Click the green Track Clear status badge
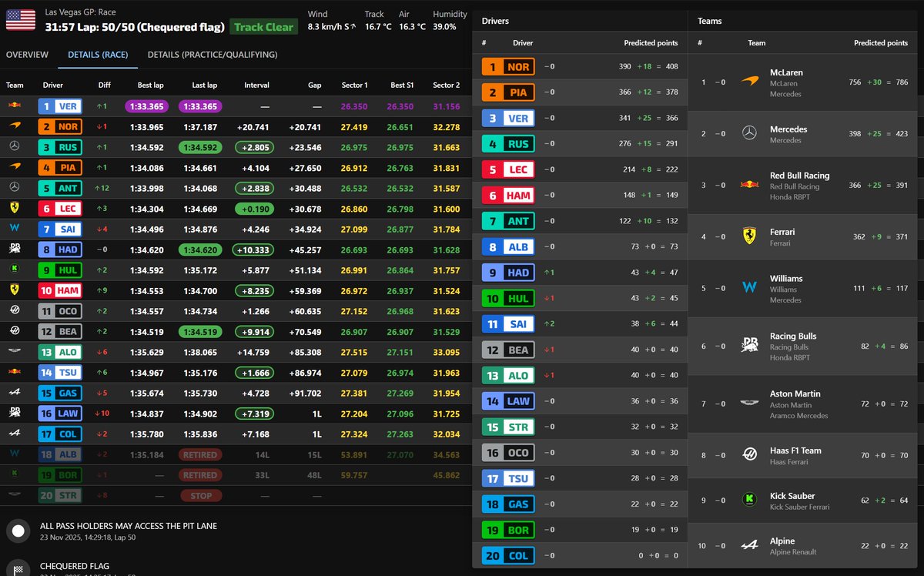924x576 pixels. click(263, 27)
